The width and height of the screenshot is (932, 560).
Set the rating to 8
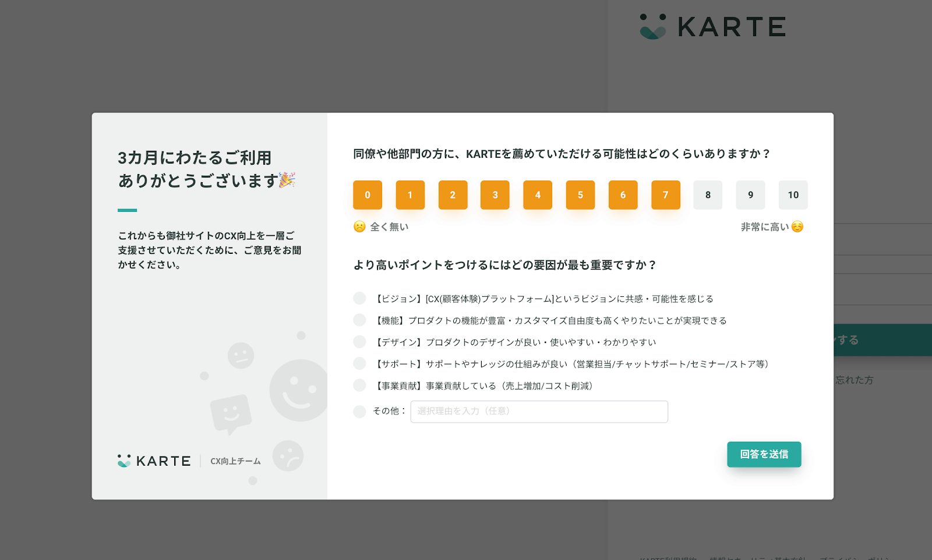[x=708, y=195]
